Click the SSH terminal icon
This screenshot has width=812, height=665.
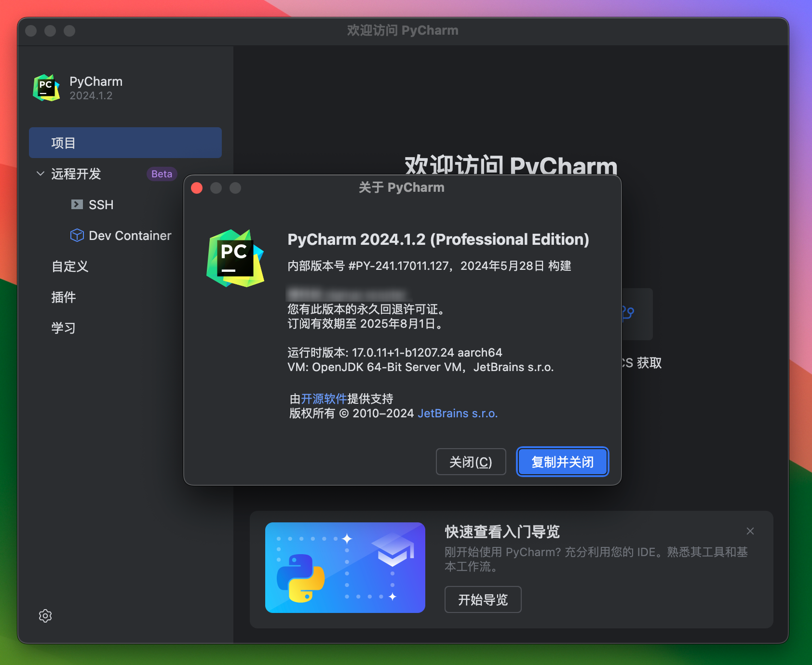click(77, 204)
